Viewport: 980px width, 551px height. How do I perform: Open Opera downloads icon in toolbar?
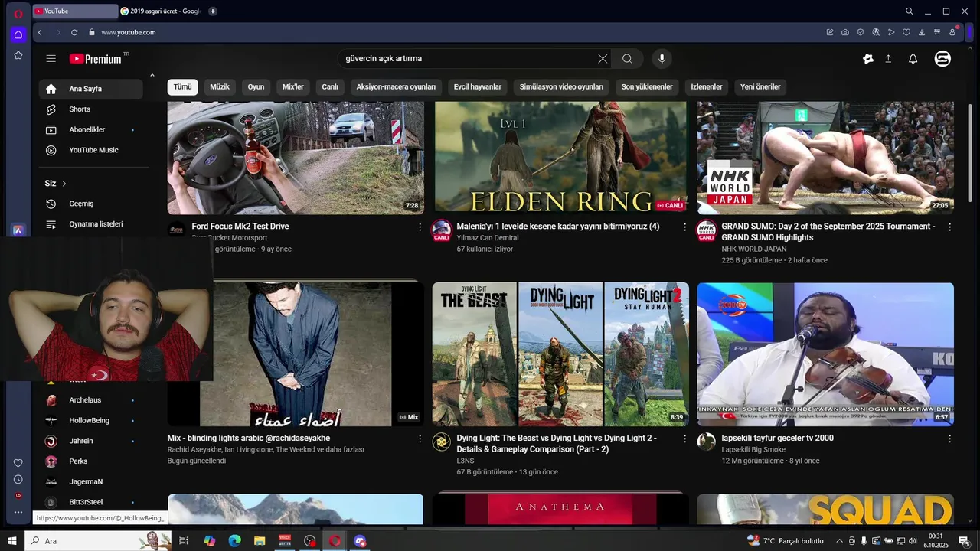(x=922, y=32)
